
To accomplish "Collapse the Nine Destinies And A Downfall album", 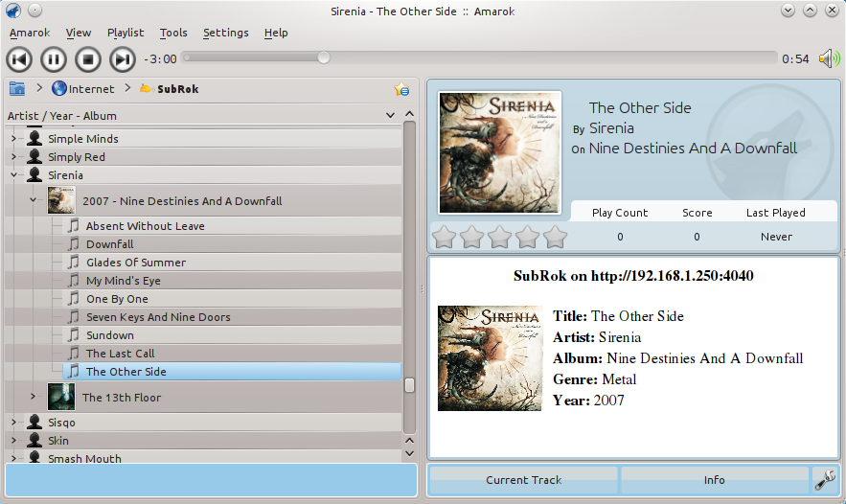I will tap(33, 200).
